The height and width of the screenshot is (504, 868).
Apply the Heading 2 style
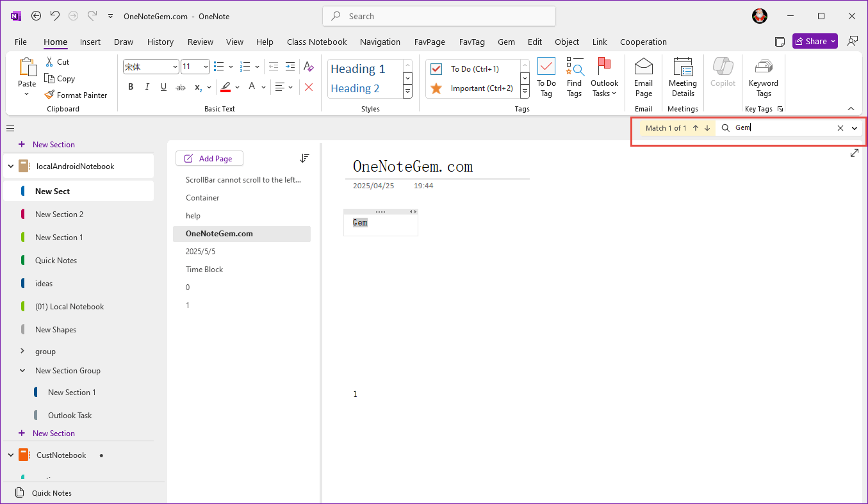(365, 88)
